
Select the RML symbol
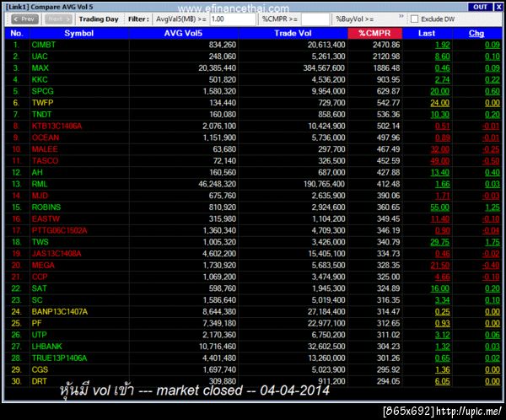click(40, 185)
